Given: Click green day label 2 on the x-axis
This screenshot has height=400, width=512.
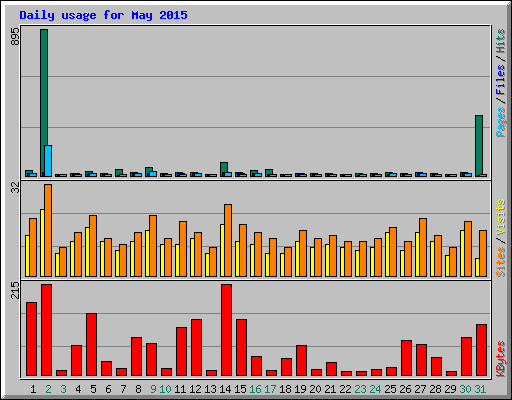Looking at the screenshot, I should 48,389.
